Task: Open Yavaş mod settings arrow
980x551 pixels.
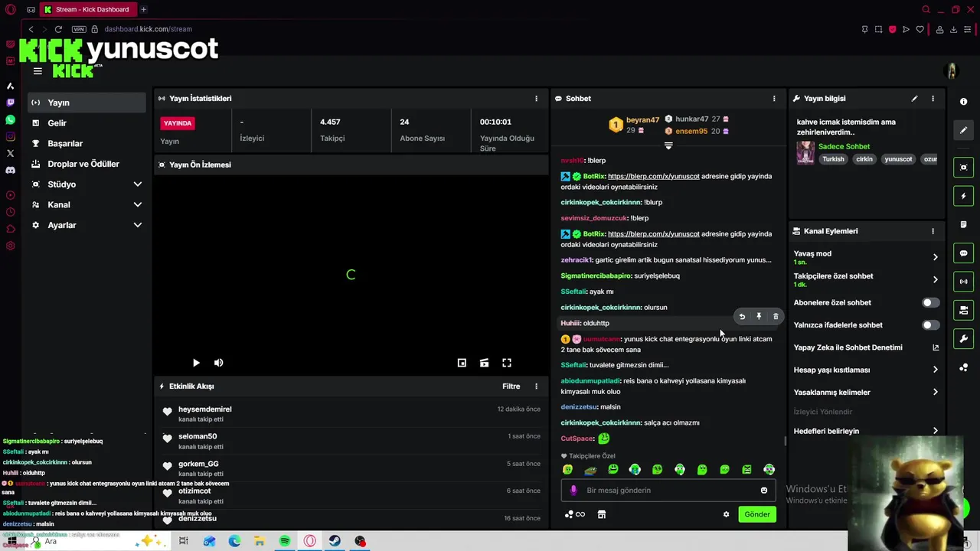Action: pos(935,257)
